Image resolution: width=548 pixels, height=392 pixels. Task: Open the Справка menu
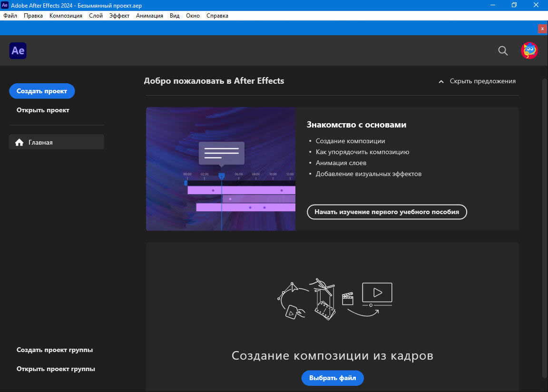click(217, 16)
